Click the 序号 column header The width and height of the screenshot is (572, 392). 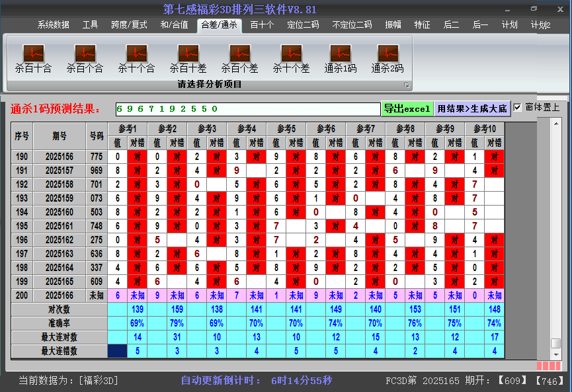[x=22, y=136]
